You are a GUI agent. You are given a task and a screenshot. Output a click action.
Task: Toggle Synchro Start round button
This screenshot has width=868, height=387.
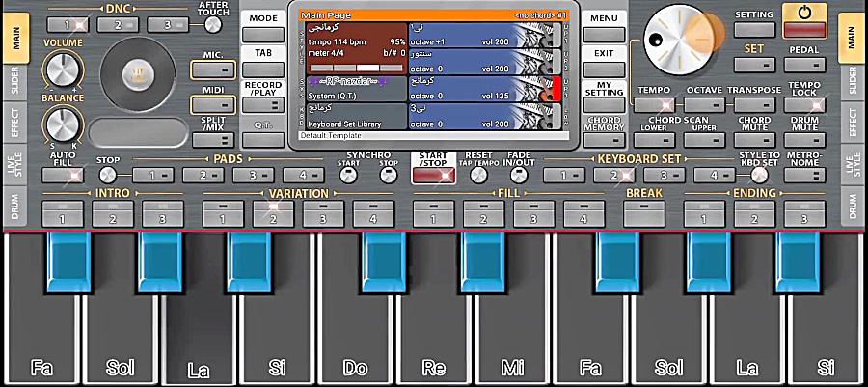point(348,176)
